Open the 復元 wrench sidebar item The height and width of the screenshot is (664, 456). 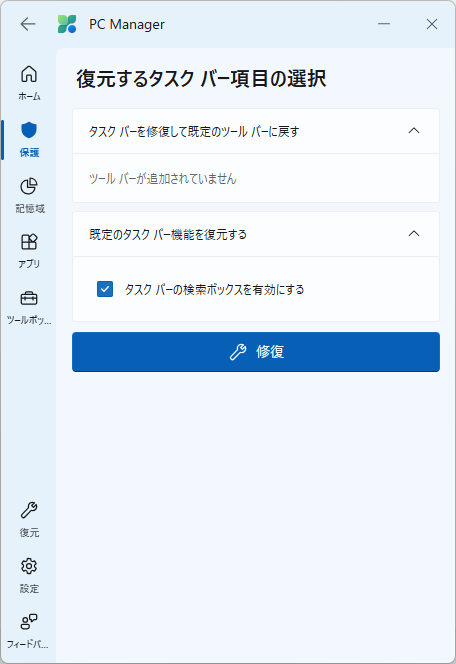click(29, 519)
